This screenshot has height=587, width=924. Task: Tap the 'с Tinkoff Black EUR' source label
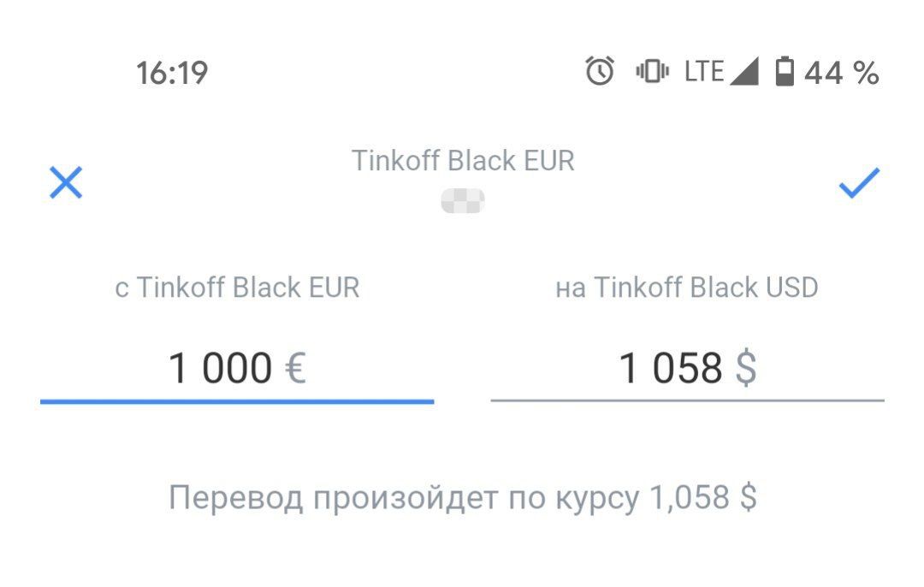[x=237, y=288]
